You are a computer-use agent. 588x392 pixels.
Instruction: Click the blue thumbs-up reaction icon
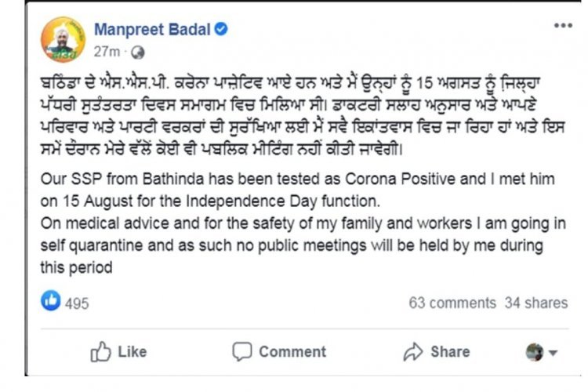(x=52, y=302)
